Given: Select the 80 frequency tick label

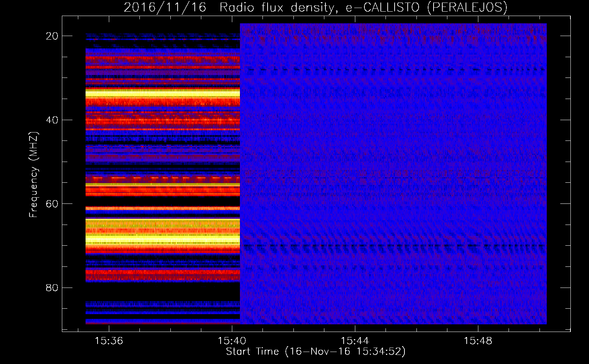Looking at the screenshot, I should [52, 288].
